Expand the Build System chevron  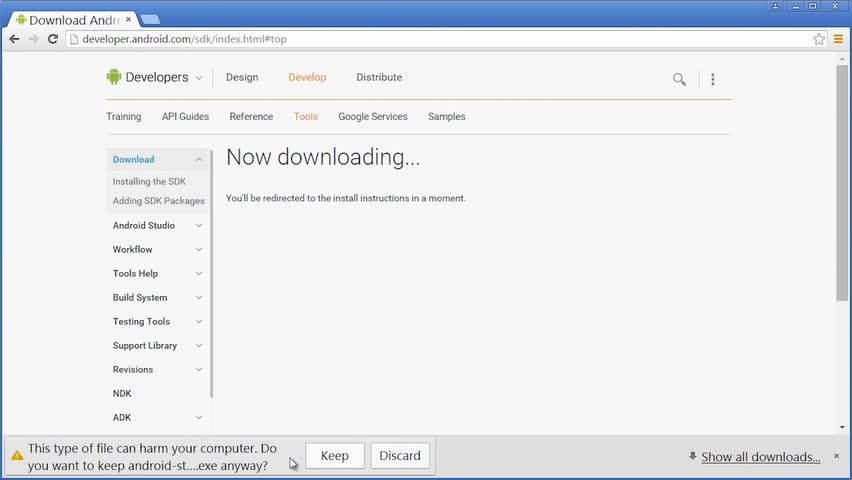coord(199,297)
